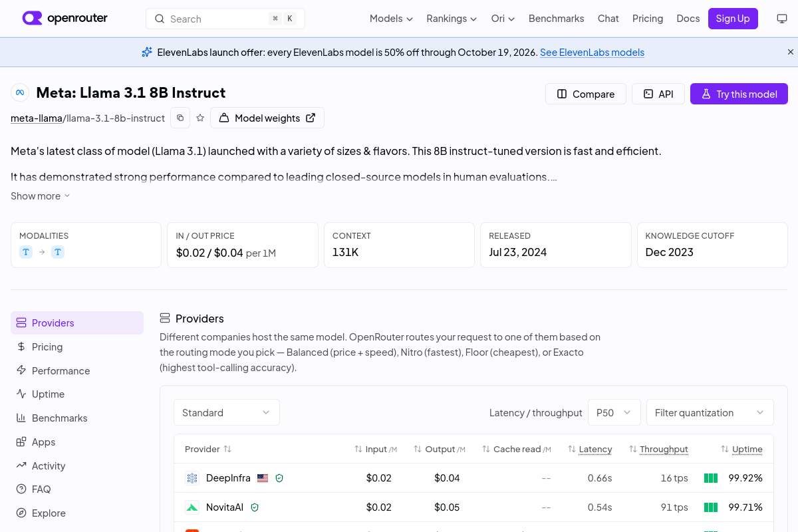Viewport: 798px width, 532px height.
Task: Expand the Ori navigation menu
Action: [503, 19]
